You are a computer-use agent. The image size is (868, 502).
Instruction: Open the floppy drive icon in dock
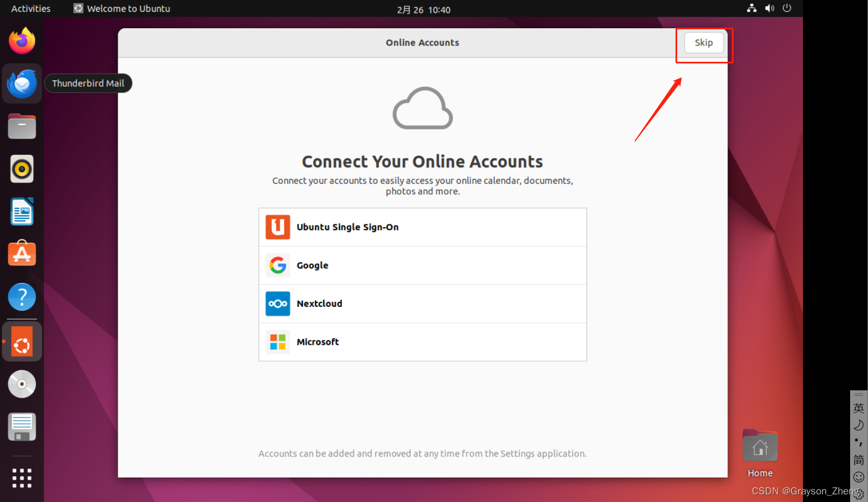(x=22, y=427)
